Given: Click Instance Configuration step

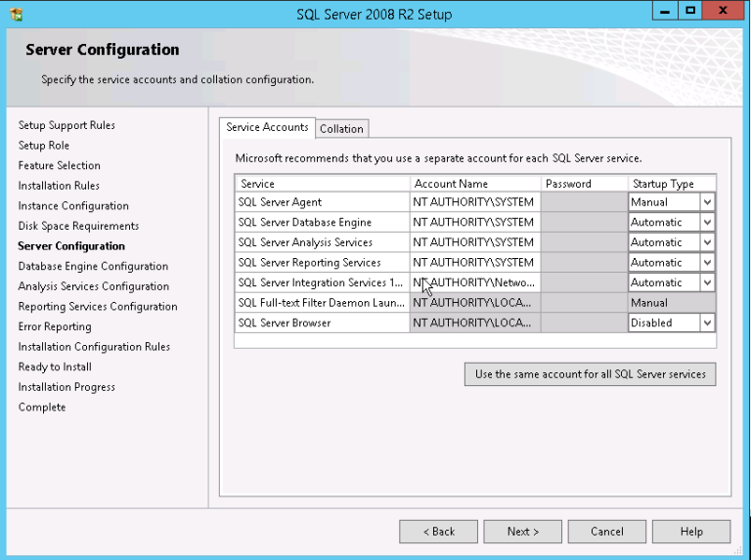Looking at the screenshot, I should (73, 206).
